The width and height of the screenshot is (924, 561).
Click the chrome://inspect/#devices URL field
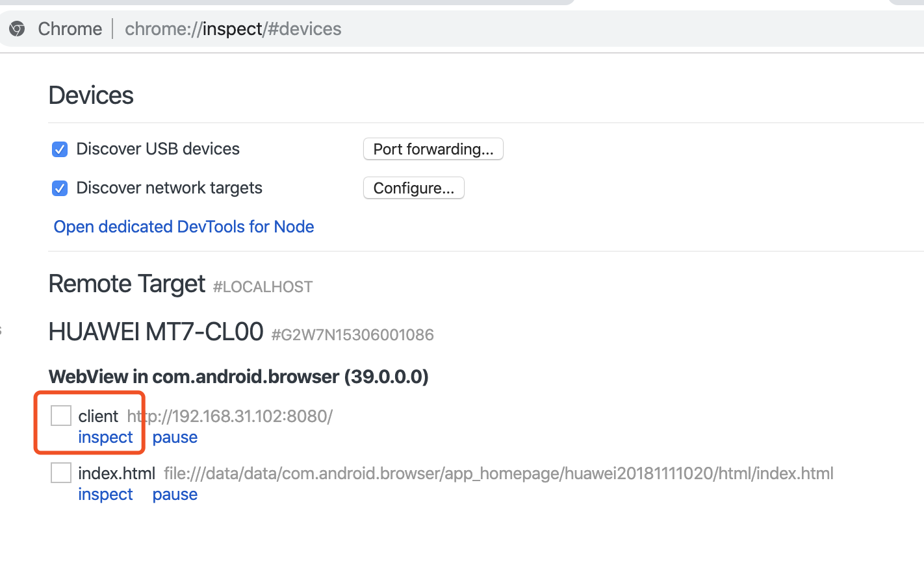click(x=233, y=29)
